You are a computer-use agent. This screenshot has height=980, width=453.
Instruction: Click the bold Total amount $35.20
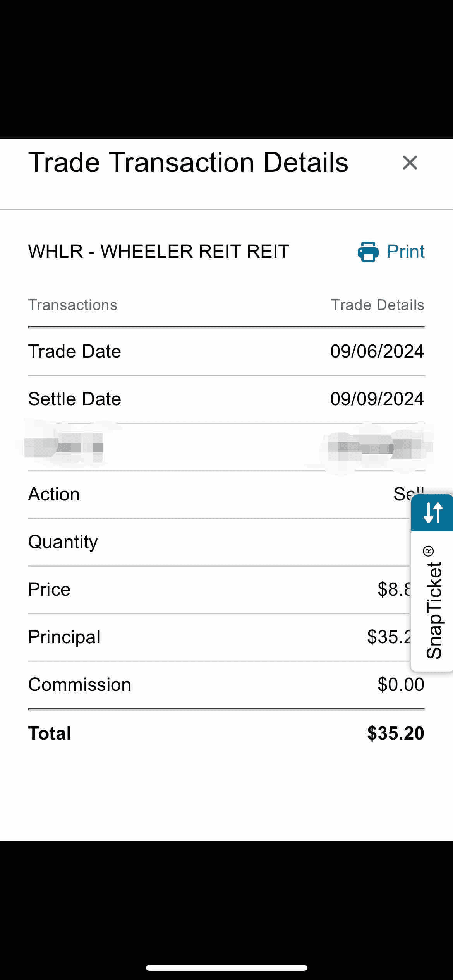(396, 733)
